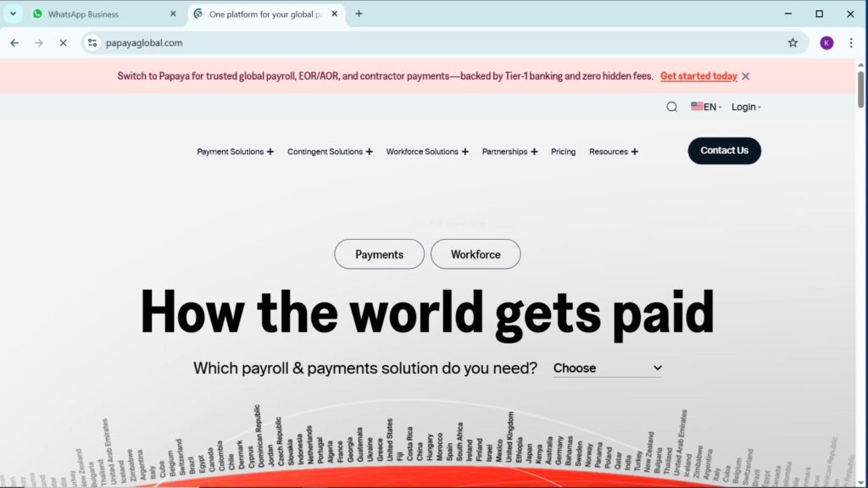
Task: Follow the Get started today link
Action: click(698, 75)
